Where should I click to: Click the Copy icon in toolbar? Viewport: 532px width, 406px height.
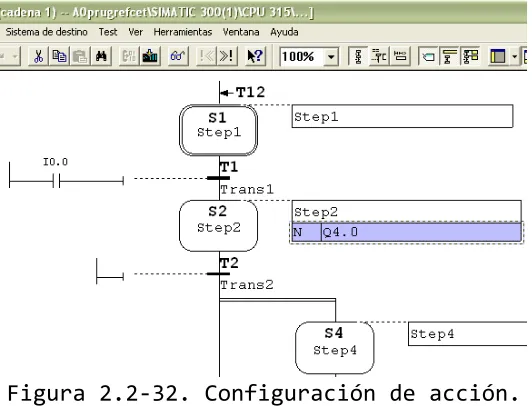pos(59,56)
